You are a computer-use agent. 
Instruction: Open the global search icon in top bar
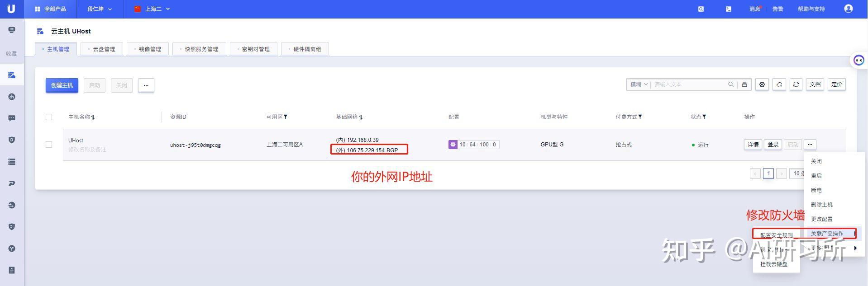click(x=701, y=9)
